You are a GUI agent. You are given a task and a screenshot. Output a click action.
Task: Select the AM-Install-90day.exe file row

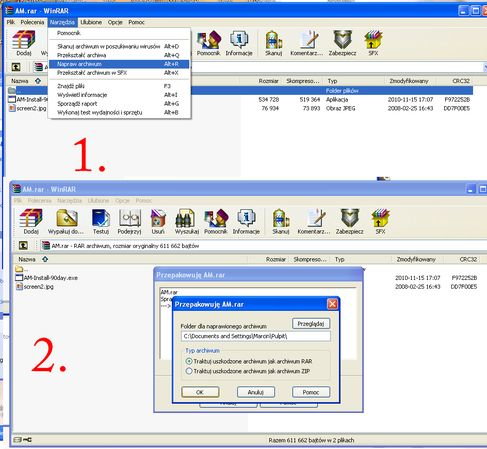pos(47,277)
